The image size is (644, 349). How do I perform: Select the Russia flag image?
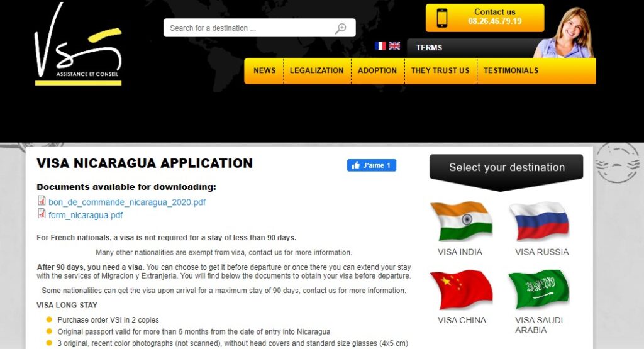point(539,221)
